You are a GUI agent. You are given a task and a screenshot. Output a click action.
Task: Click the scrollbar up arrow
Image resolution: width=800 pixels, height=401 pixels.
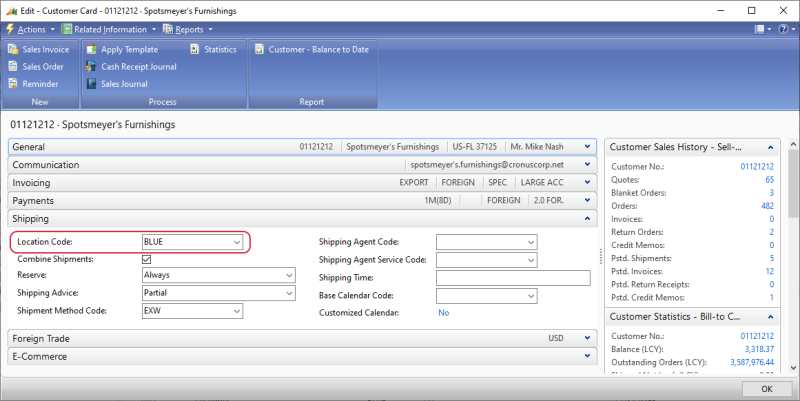[x=793, y=144]
